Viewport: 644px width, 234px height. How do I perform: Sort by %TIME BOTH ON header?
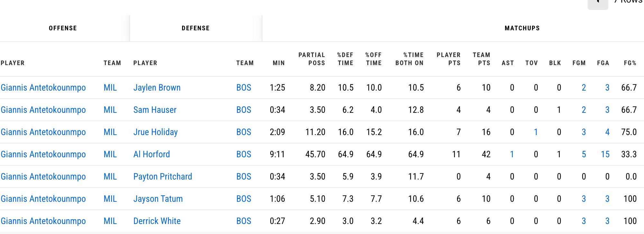tap(409, 59)
